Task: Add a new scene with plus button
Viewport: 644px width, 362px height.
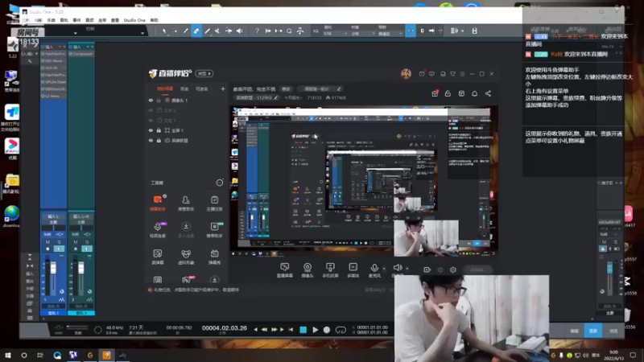Action: [223, 88]
